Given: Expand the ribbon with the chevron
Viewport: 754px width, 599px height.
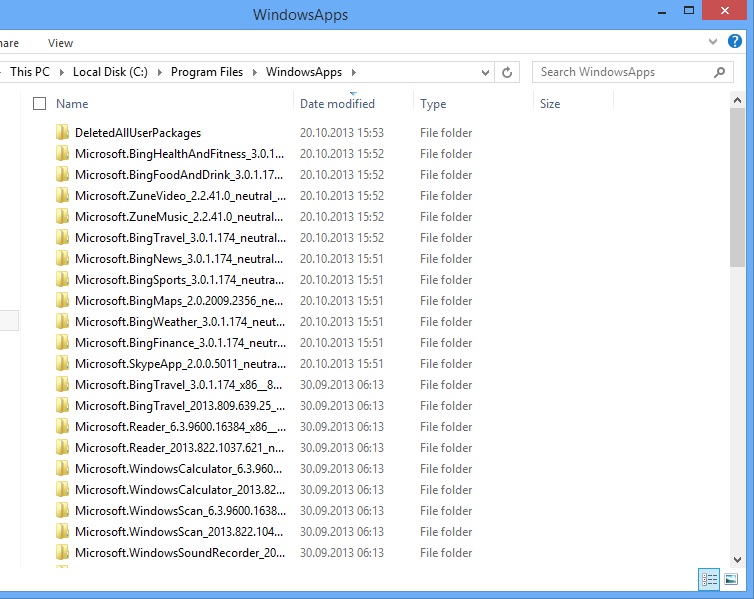Looking at the screenshot, I should coord(713,42).
